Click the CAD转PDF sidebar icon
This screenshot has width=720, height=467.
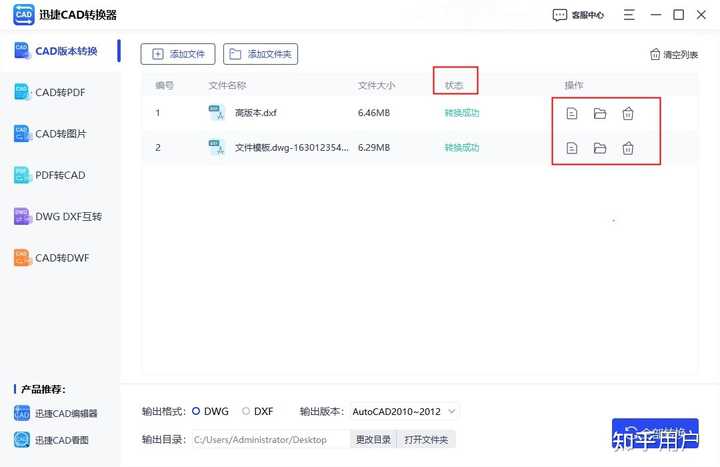[x=22, y=92]
